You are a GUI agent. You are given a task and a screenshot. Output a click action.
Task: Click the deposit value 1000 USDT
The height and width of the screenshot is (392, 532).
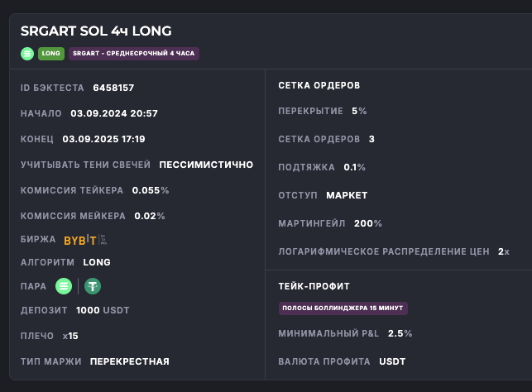point(103,310)
